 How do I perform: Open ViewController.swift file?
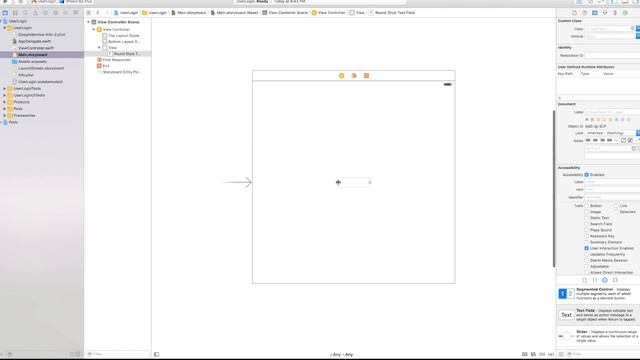click(x=36, y=48)
